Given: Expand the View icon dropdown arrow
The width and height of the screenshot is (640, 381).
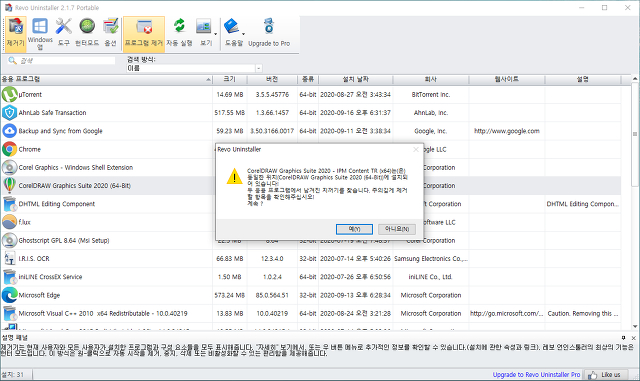Looking at the screenshot, I should point(216,34).
